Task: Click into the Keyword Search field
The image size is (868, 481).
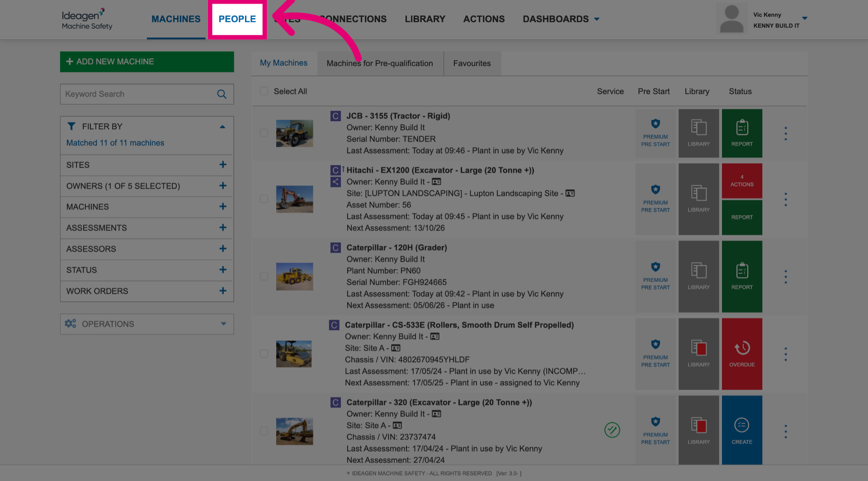Action: tap(147, 94)
